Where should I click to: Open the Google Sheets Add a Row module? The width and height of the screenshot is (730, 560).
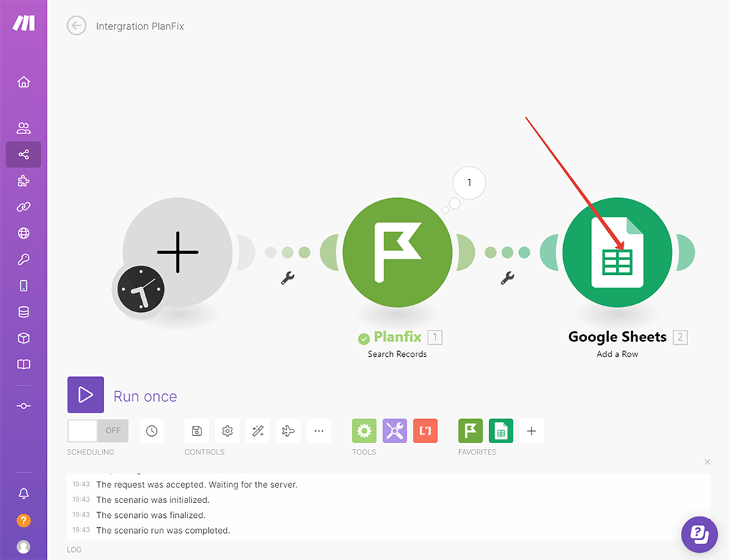(617, 252)
